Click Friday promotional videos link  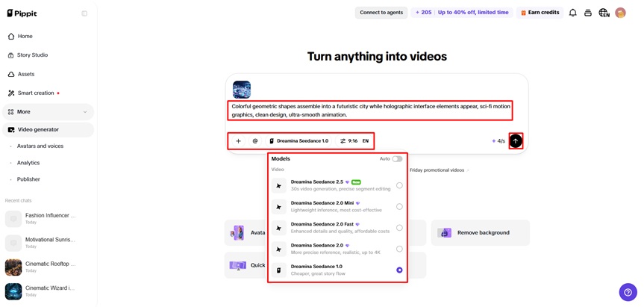pos(437,170)
